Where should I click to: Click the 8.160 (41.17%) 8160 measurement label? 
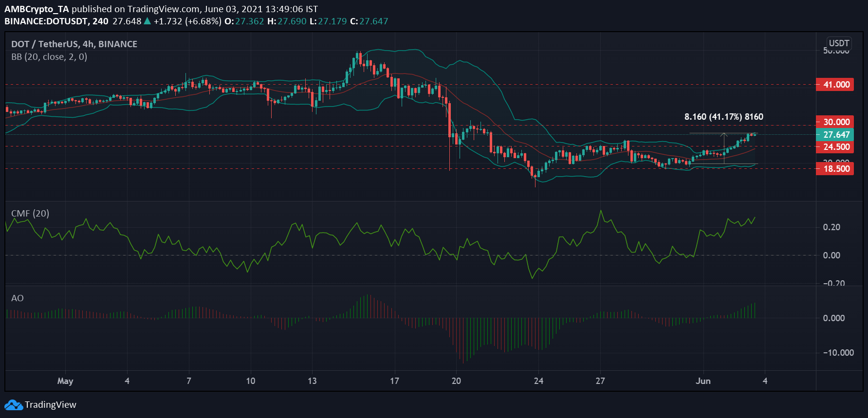tap(724, 117)
